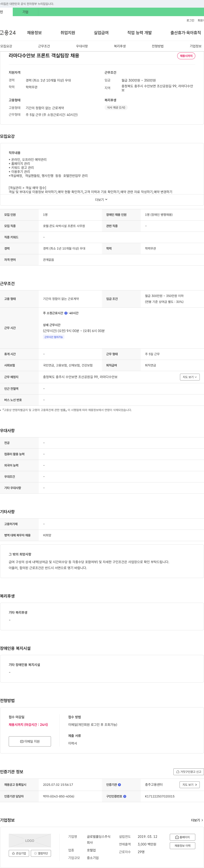Jump to 기업정보 section tab
The image size is (204, 868).
tap(195, 46)
